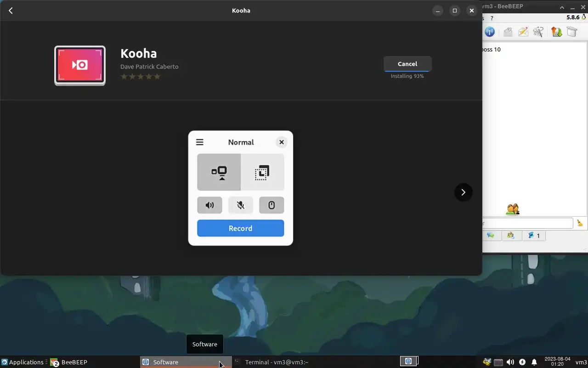Viewport: 588px width, 368px height.
Task: Open the volume control in the system tray
Action: (510, 362)
